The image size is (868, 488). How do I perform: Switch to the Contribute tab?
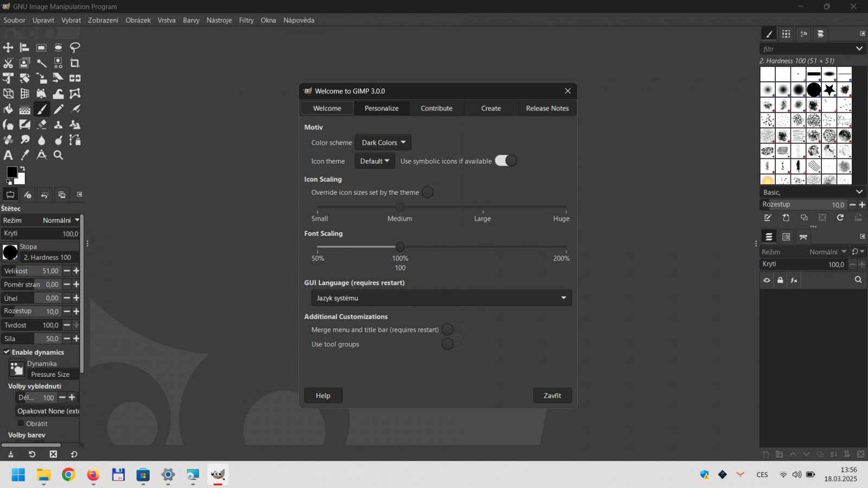pos(436,108)
